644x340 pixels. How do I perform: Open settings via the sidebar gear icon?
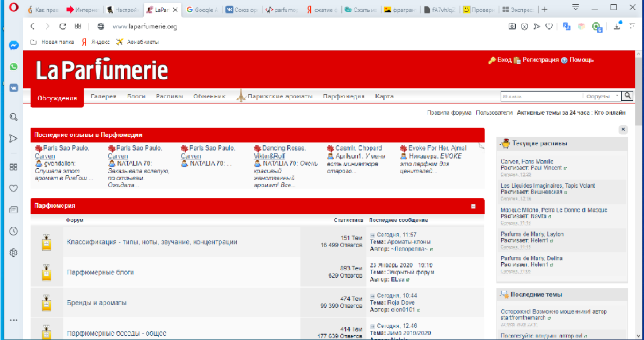point(13,253)
